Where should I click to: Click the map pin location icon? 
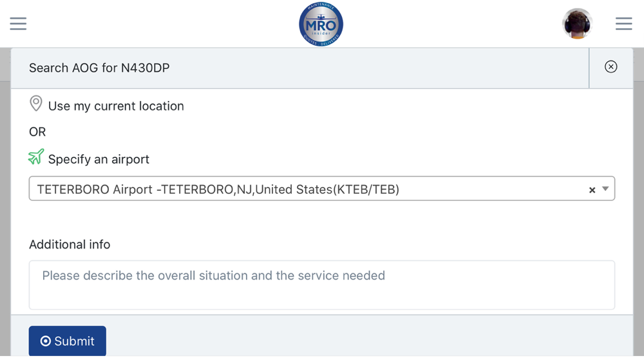[36, 104]
